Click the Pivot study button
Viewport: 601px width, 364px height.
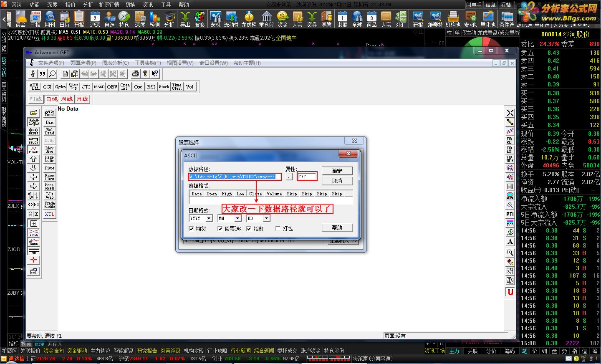pyautogui.click(x=50, y=168)
